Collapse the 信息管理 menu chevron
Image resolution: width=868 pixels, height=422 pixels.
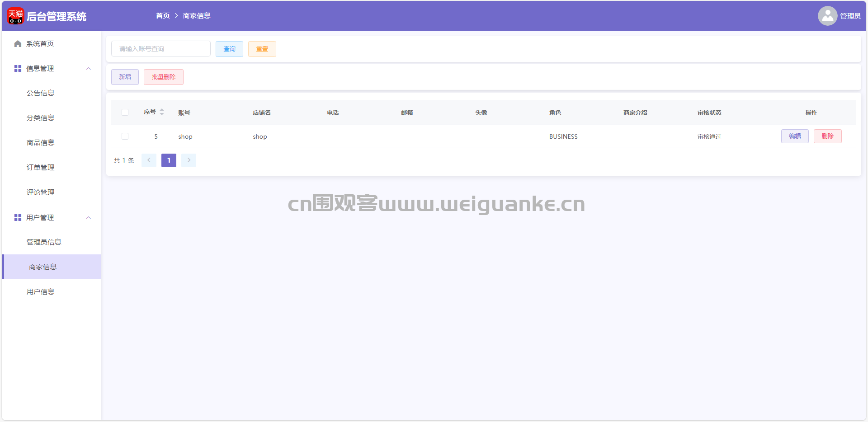[89, 69]
